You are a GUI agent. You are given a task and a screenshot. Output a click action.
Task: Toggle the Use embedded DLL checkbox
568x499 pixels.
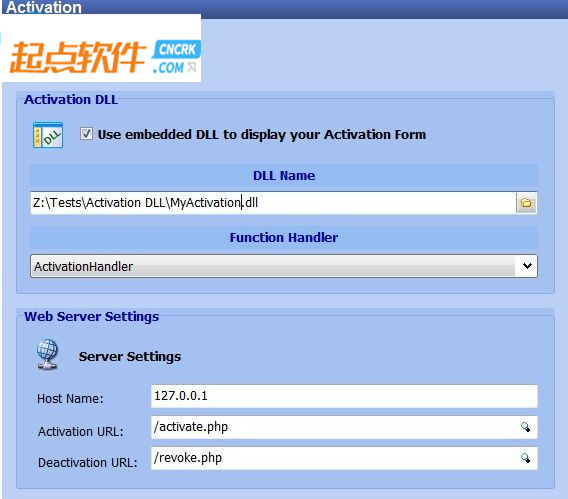86,134
